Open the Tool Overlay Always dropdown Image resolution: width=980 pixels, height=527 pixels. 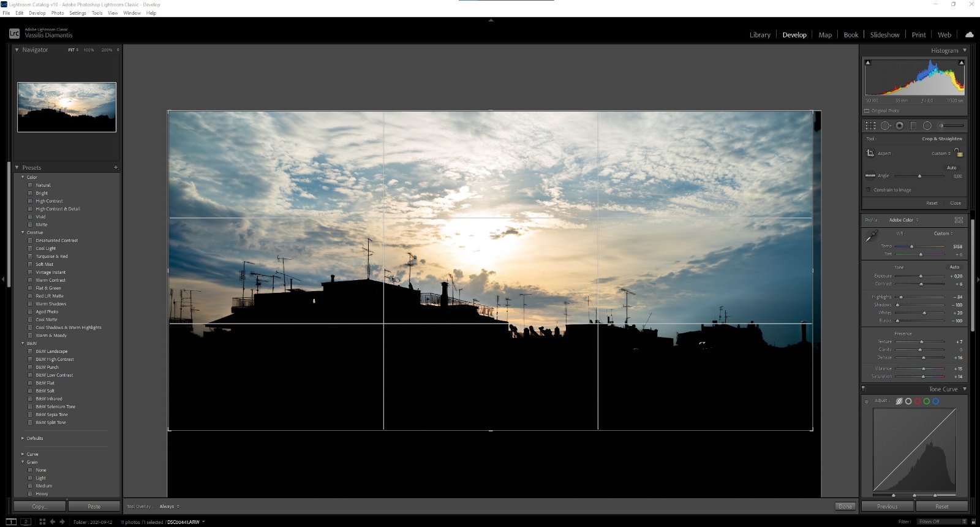click(x=169, y=506)
